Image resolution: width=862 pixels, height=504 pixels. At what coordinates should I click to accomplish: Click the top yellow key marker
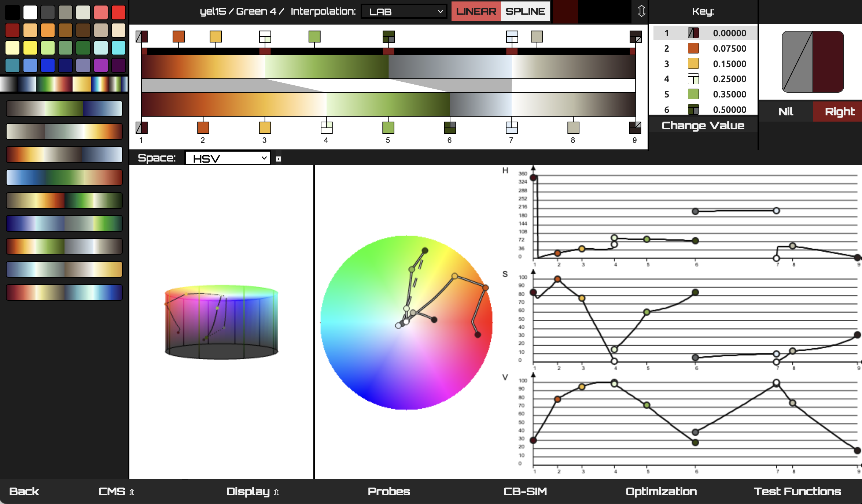(215, 36)
